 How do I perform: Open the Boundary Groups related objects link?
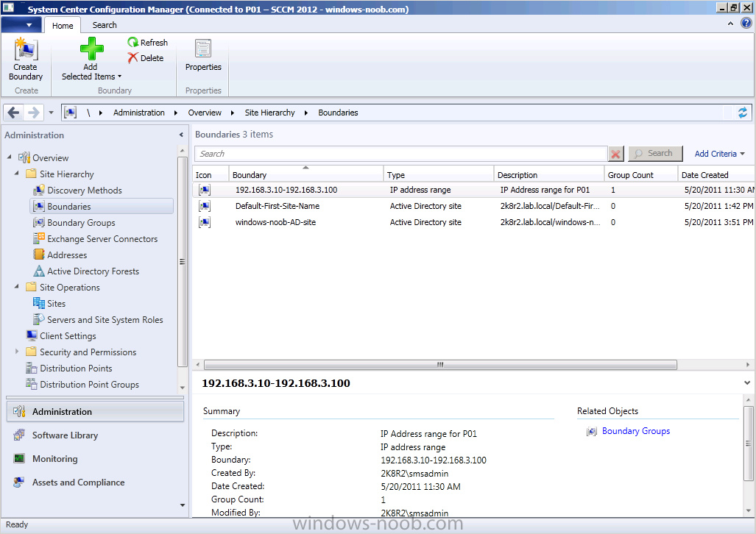(x=636, y=431)
